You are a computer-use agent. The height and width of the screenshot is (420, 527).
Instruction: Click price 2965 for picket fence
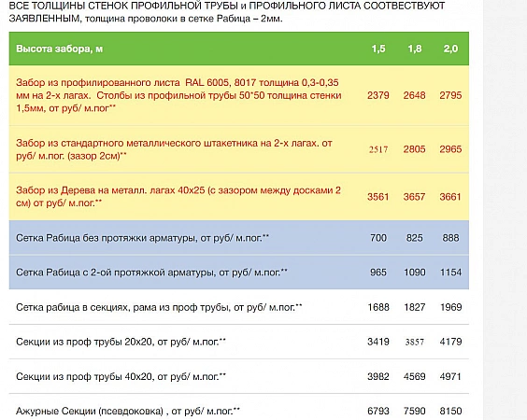(x=450, y=149)
